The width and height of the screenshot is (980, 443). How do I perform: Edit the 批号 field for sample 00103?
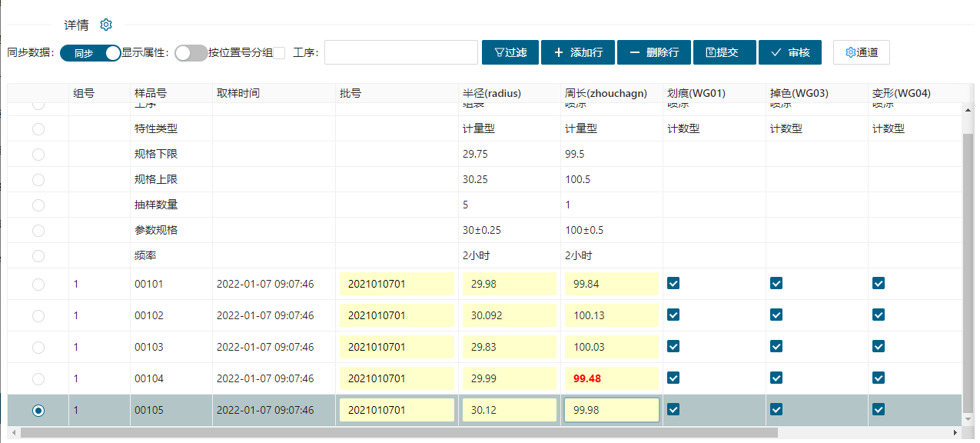pyautogui.click(x=397, y=347)
